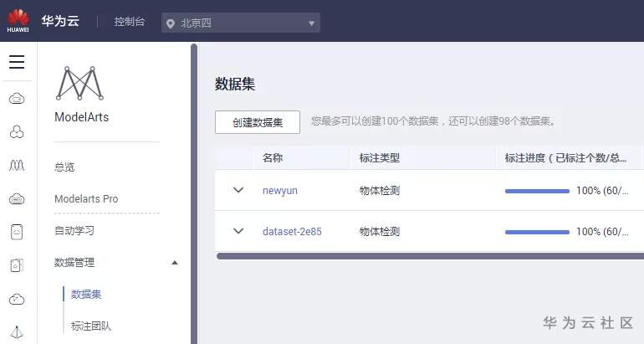Click the three-circles cluster sidebar icon
Viewport: 644px width, 344px height.
click(17, 131)
